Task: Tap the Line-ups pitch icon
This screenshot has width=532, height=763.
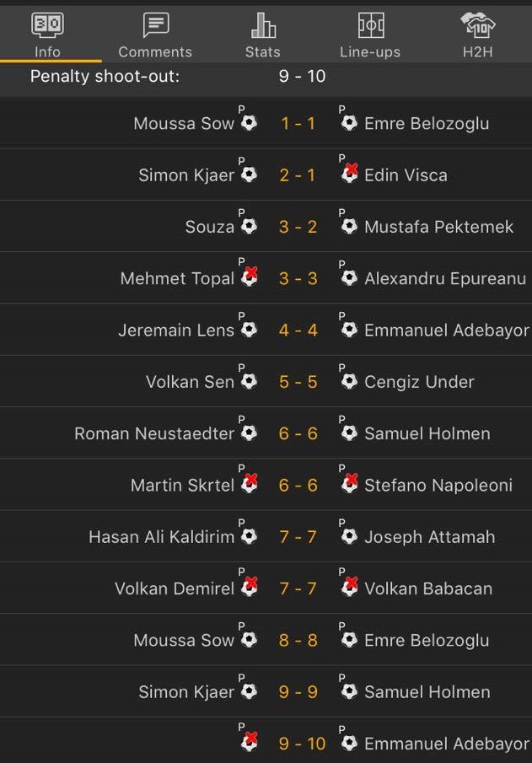Action: [370, 24]
